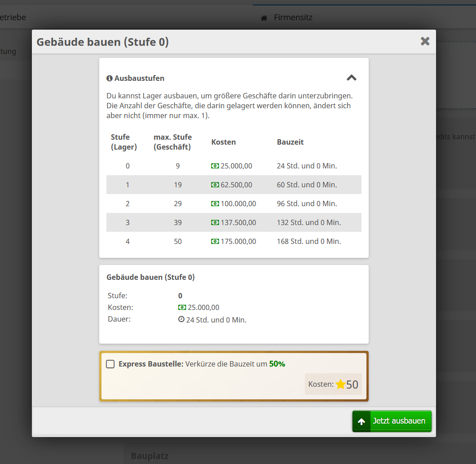Collapse the Ausbaustufen section chevron
The width and height of the screenshot is (476, 464).
point(351,78)
